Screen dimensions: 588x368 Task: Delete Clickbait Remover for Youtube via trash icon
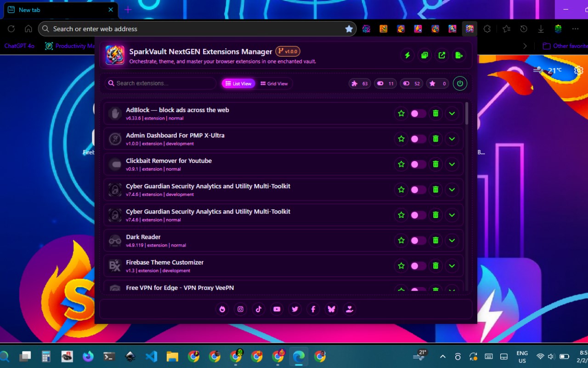tap(435, 164)
